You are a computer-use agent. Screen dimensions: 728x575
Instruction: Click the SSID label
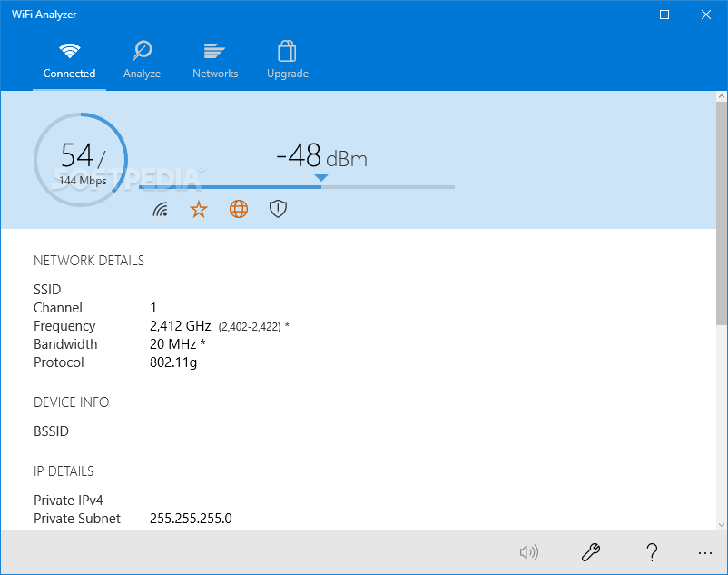pyautogui.click(x=47, y=290)
